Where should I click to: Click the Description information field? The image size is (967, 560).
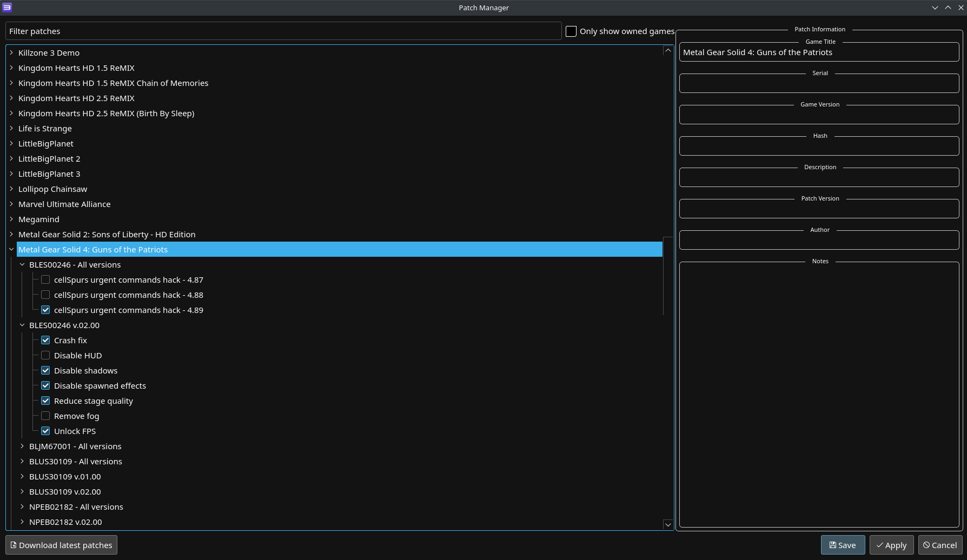point(819,178)
